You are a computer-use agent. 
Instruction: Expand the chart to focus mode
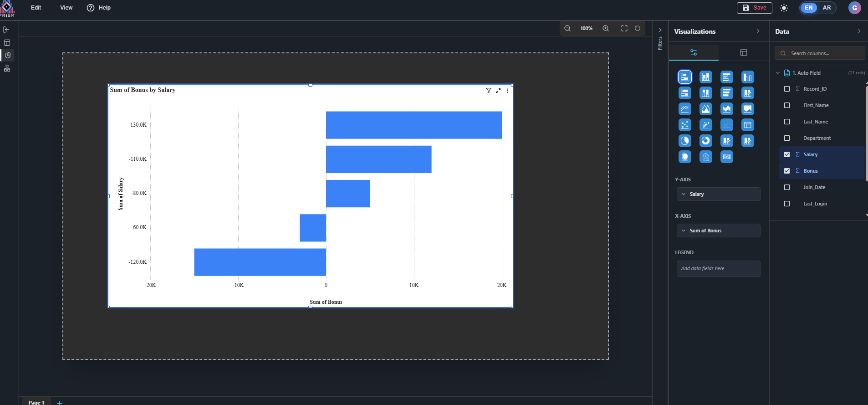pos(498,91)
